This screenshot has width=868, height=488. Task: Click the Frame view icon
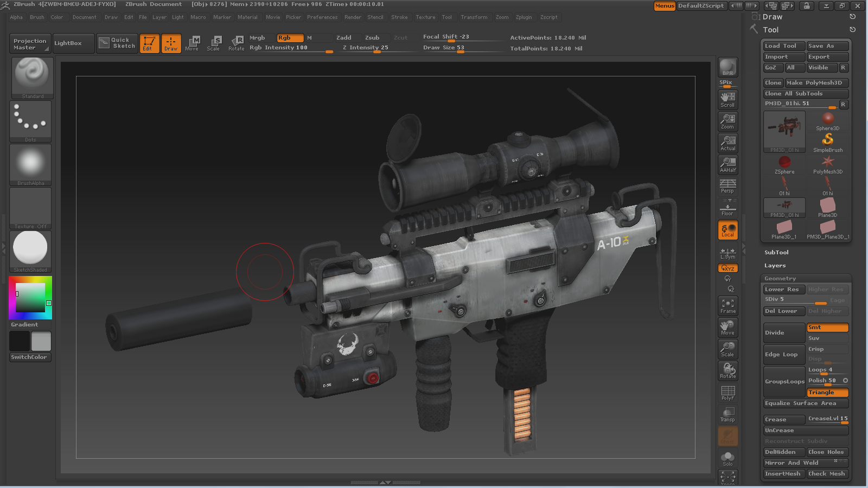click(727, 306)
